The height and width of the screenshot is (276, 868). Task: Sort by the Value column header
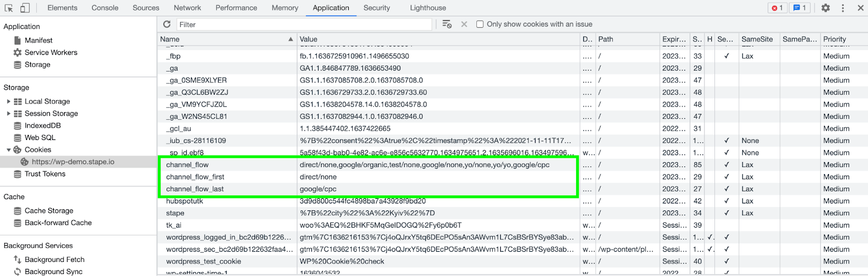438,39
